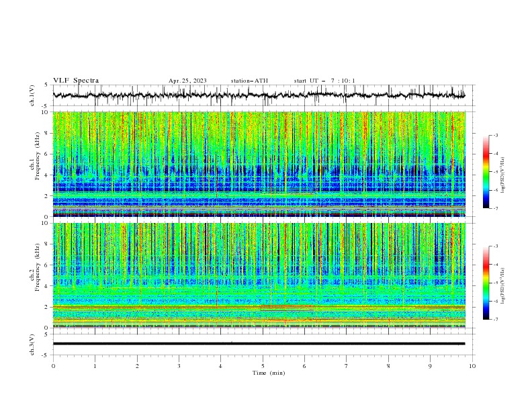Click the "ch.3(V)" axis label

[32, 345]
